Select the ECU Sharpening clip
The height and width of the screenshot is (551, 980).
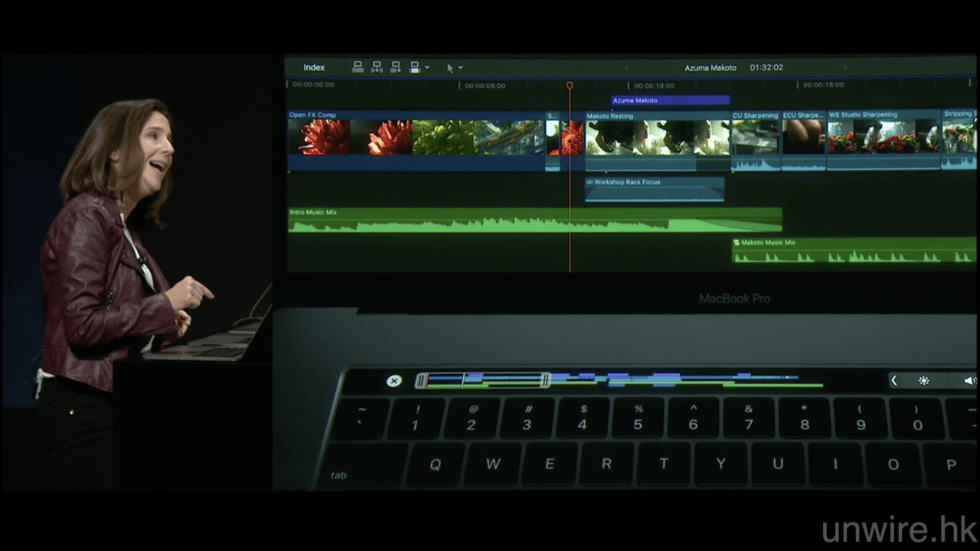(804, 141)
